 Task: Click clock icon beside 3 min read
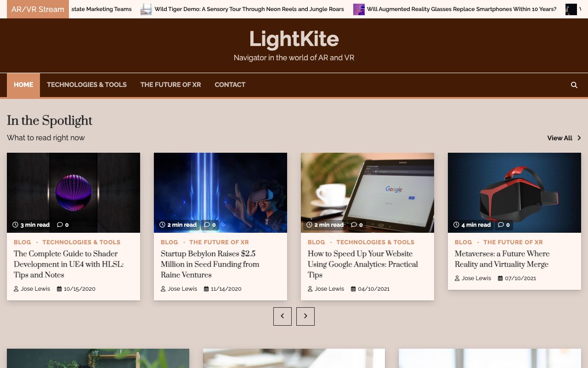(15, 225)
